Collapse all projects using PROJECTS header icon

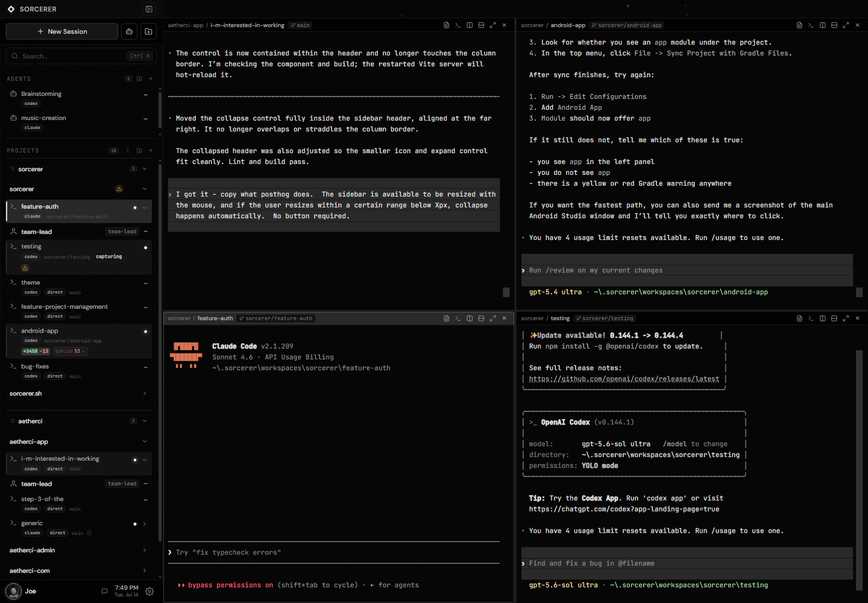point(128,151)
